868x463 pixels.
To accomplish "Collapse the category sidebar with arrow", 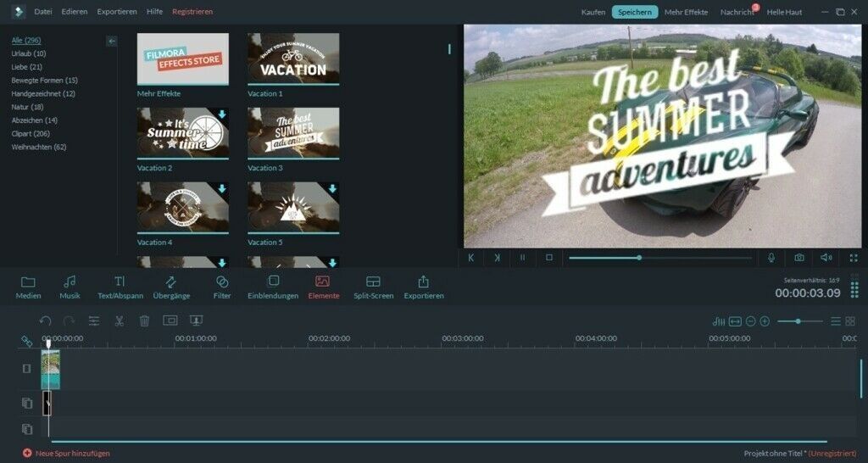I will (112, 41).
